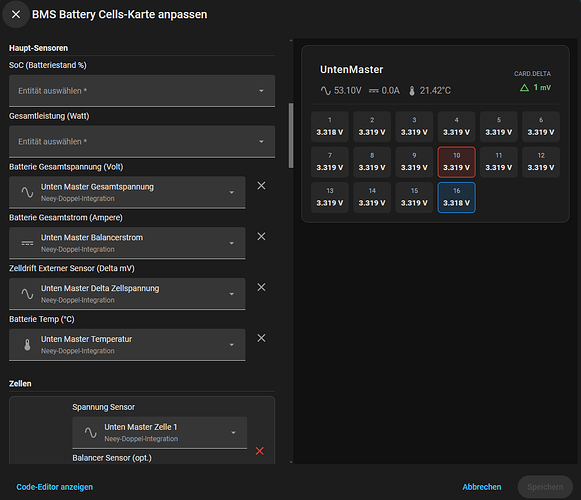Image resolution: width=581 pixels, height=500 pixels.
Task: Click the Zelldrift Externer Sensor (Delta mV) label
Action: (x=72, y=268)
